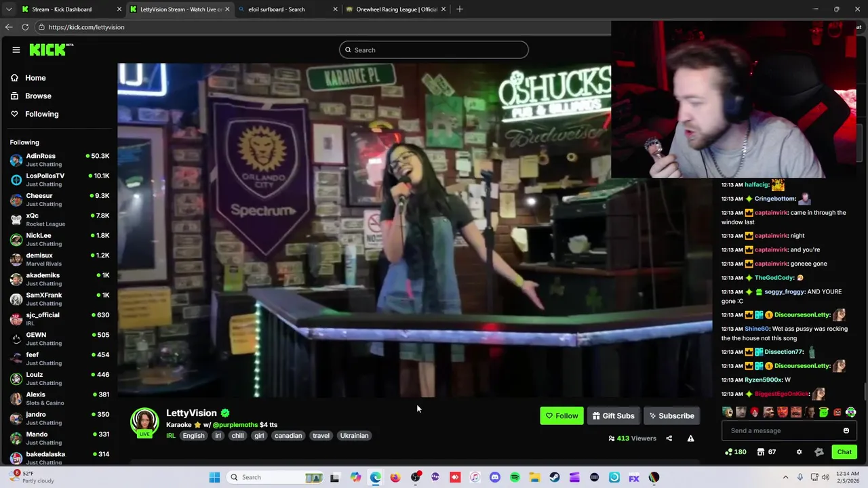The width and height of the screenshot is (868, 488).
Task: Click the Gift Subs button
Action: click(613, 416)
